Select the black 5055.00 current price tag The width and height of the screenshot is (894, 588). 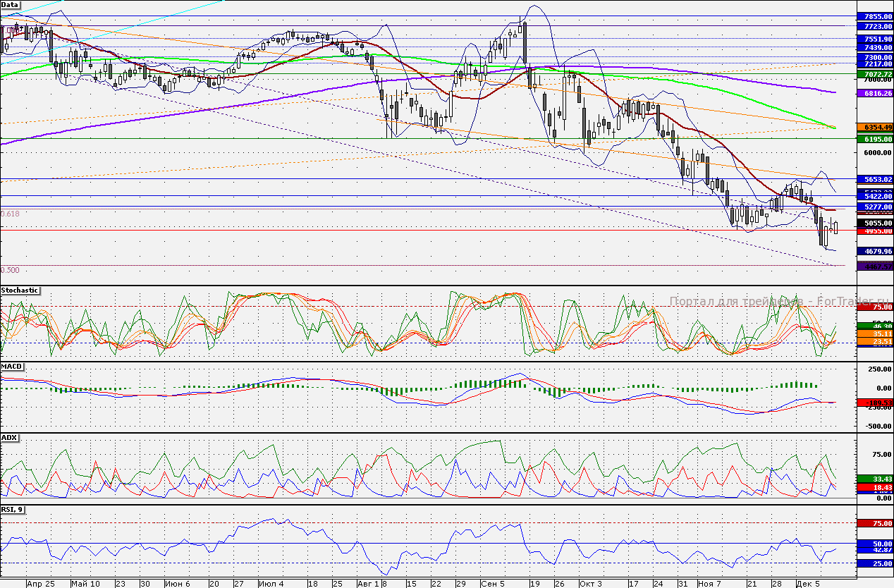coord(874,223)
